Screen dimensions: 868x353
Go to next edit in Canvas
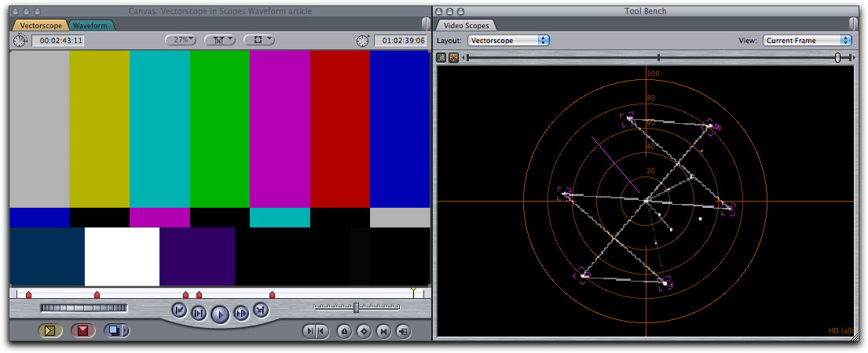[x=261, y=311]
